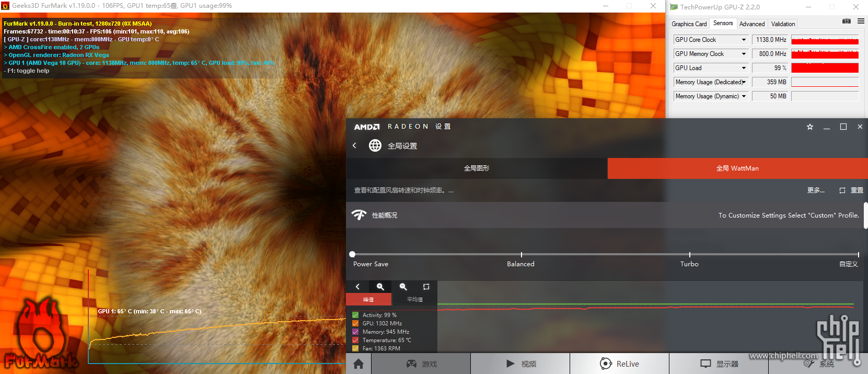Click the 性能概况 section header text
The image size is (868, 374).
[x=385, y=216]
